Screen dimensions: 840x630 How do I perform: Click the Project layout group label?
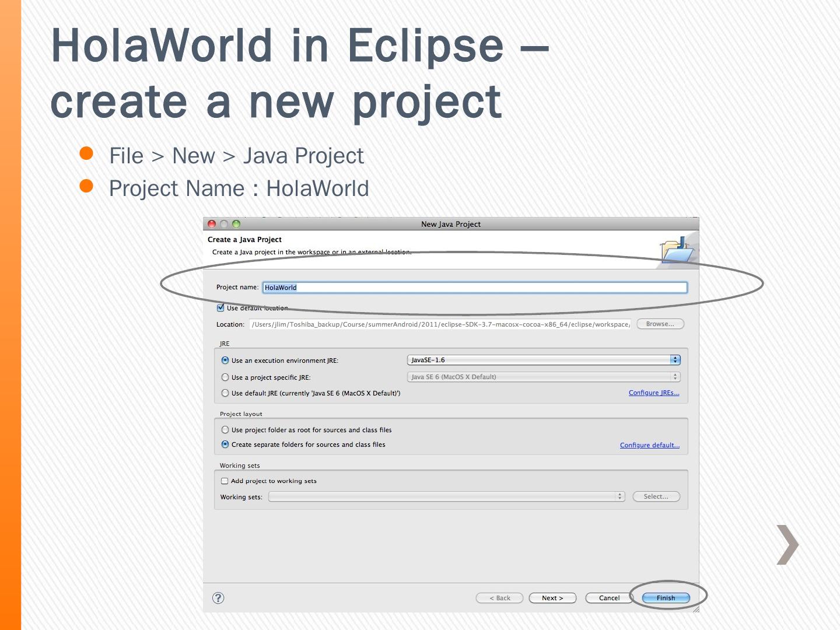[241, 414]
